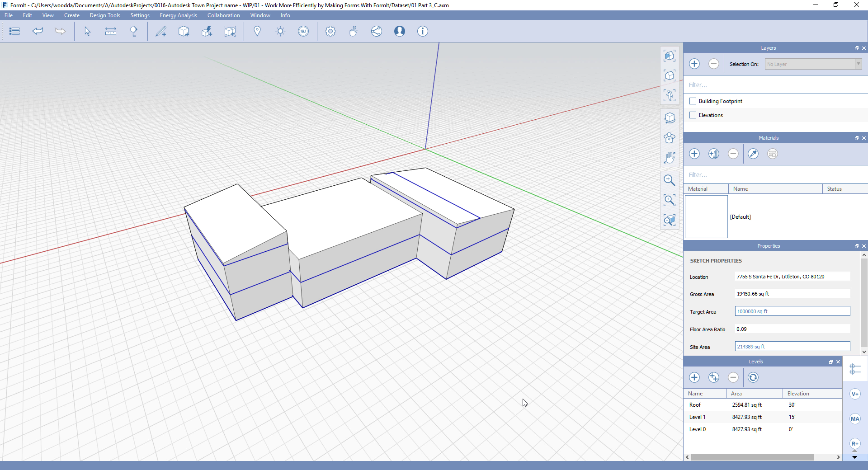Click the V+ visual styles button

(855, 394)
